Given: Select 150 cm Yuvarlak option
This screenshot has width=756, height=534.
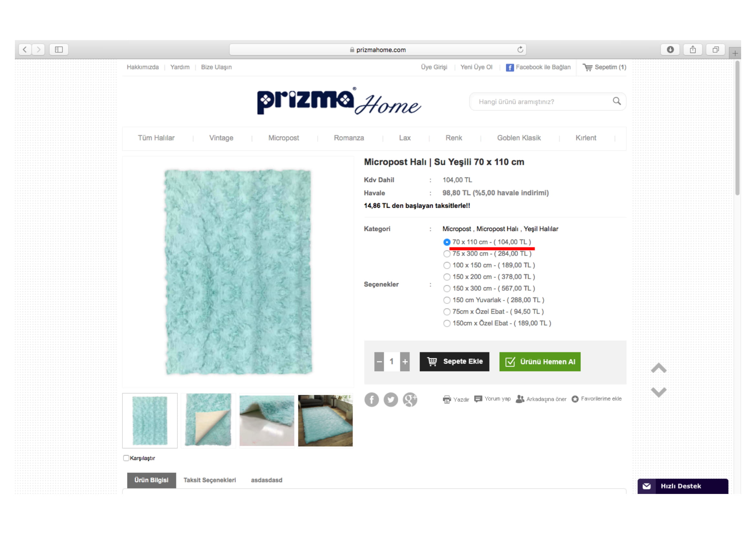Looking at the screenshot, I should (447, 300).
